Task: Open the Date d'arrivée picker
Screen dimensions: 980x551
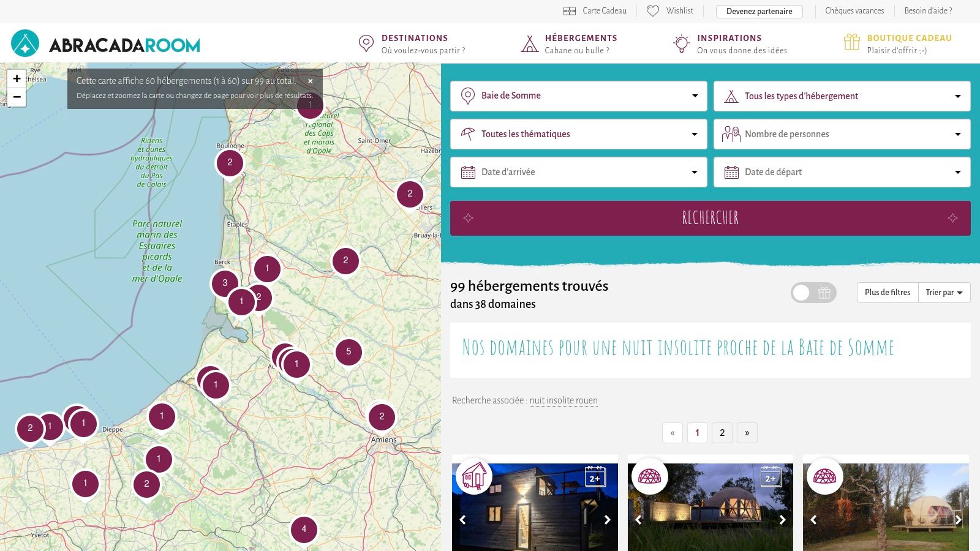Action: [x=578, y=172]
